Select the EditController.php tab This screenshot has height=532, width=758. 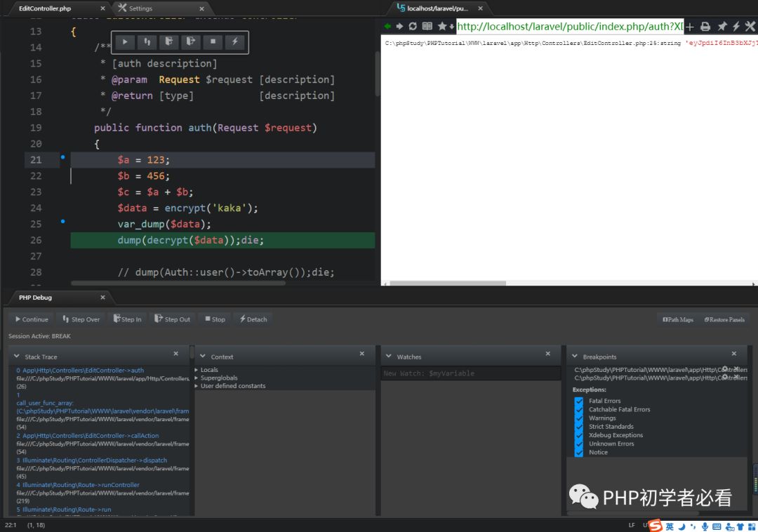tap(45, 8)
